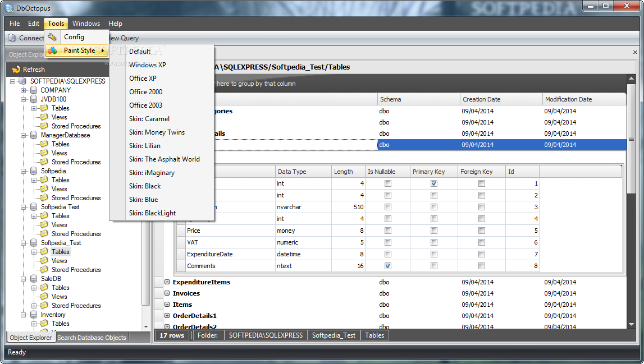Image resolution: width=644 pixels, height=364 pixels.
Task: Toggle Primary Key checkbox in first int row
Action: pyautogui.click(x=433, y=183)
